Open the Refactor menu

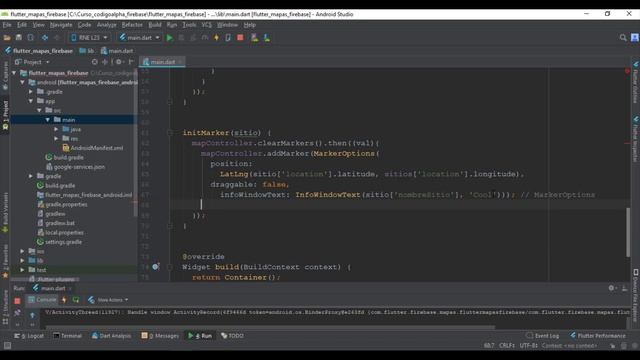tap(132, 25)
